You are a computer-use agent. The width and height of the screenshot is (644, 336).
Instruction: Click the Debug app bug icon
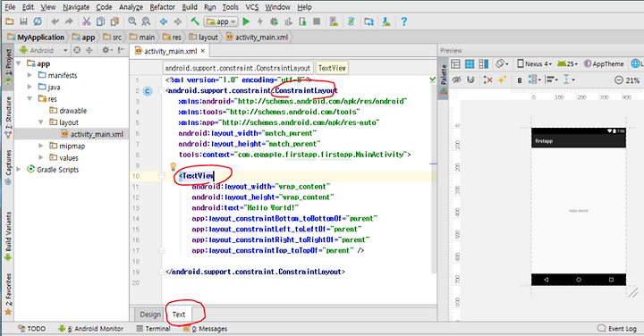click(274, 21)
